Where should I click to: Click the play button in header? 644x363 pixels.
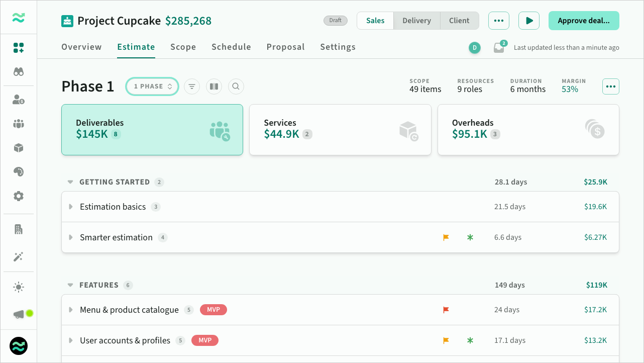pyautogui.click(x=529, y=21)
